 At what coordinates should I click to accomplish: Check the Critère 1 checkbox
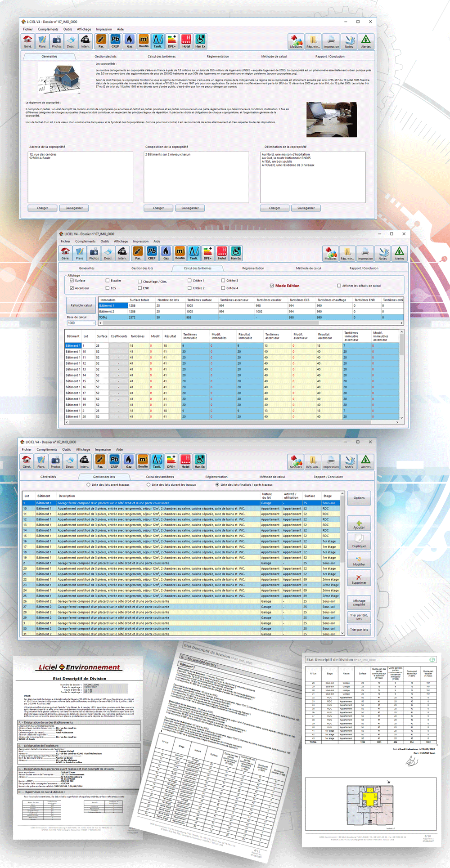(189, 281)
